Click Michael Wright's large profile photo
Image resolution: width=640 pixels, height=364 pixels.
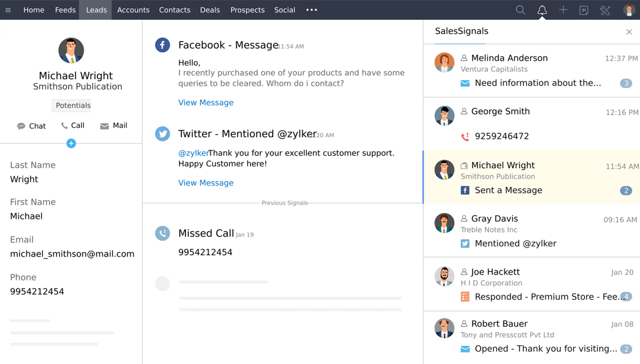pyautogui.click(x=71, y=50)
